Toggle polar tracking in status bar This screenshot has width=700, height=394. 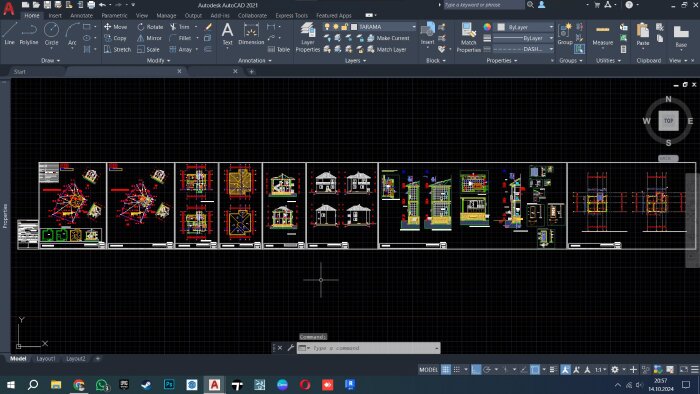(x=487, y=369)
